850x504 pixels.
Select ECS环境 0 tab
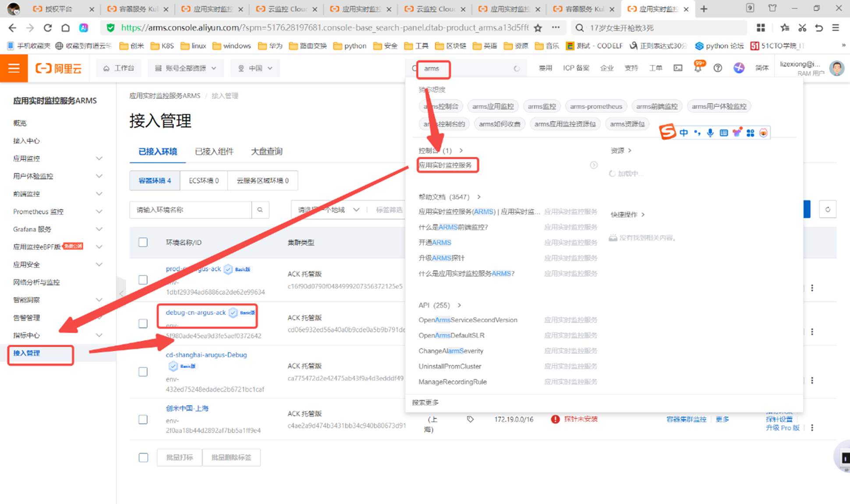(203, 180)
